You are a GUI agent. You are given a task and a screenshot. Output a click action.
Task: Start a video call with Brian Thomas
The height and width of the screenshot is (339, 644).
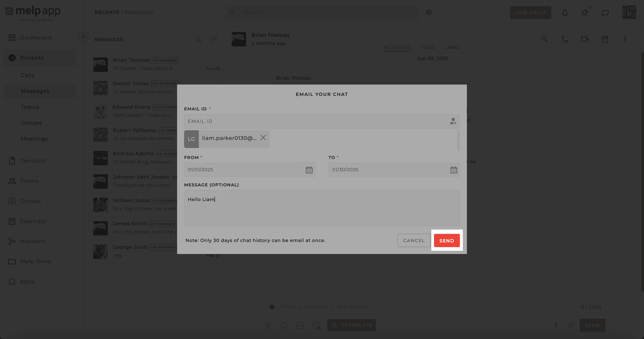point(585,39)
